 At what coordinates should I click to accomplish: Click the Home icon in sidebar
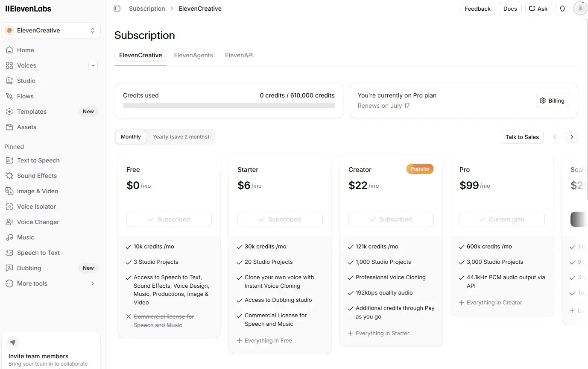(9, 50)
